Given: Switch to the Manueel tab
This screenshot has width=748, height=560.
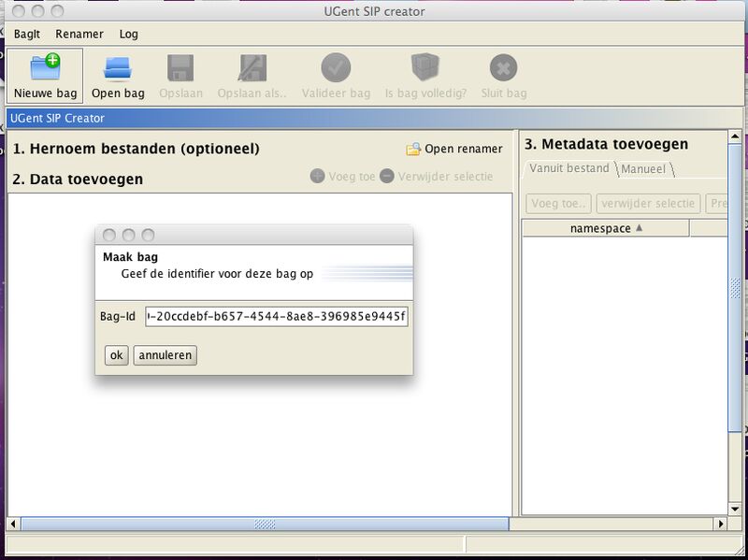Looking at the screenshot, I should 645,169.
